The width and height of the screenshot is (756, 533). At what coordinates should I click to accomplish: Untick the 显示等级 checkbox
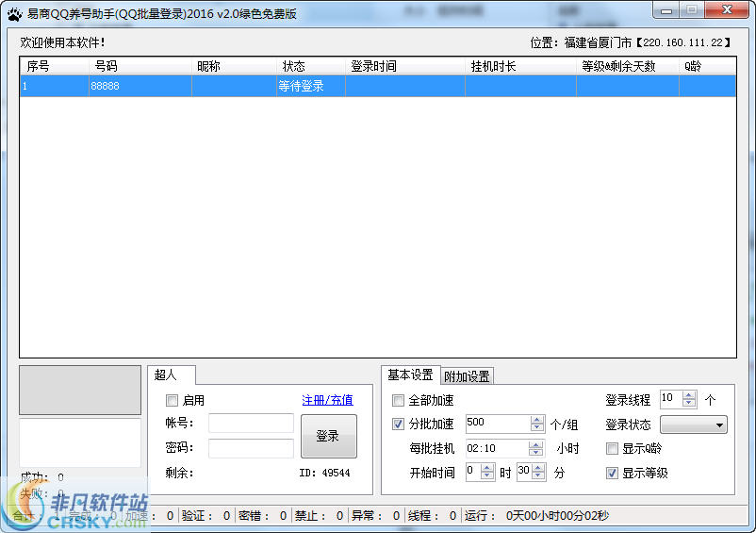pyautogui.click(x=612, y=474)
